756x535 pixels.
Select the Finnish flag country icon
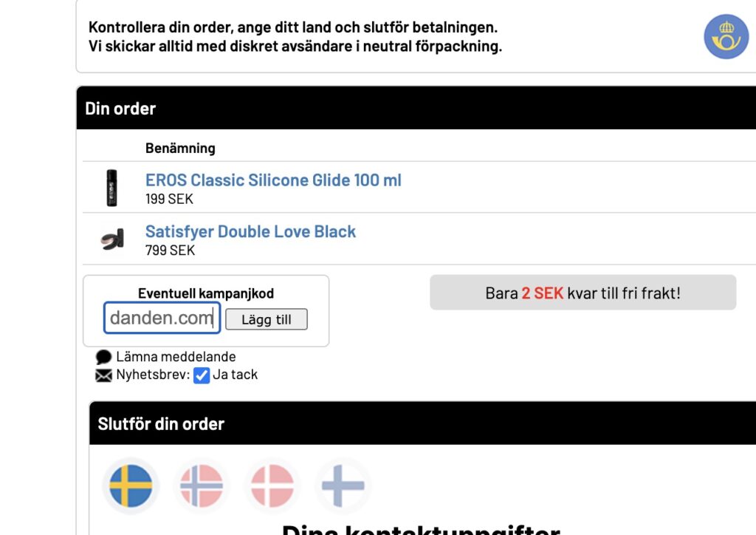click(x=343, y=485)
